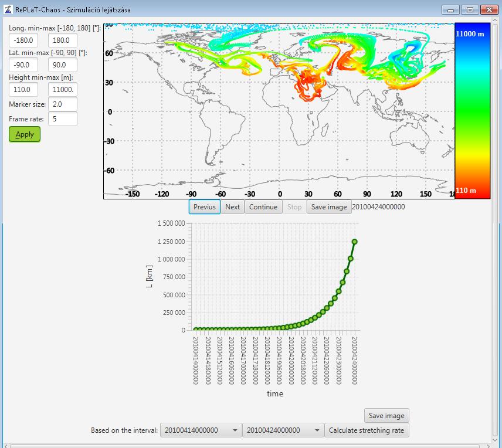Click the 'Long. min-max [-180, 180] [°]:' label
Screen dimensions: 502x448
click(x=55, y=28)
